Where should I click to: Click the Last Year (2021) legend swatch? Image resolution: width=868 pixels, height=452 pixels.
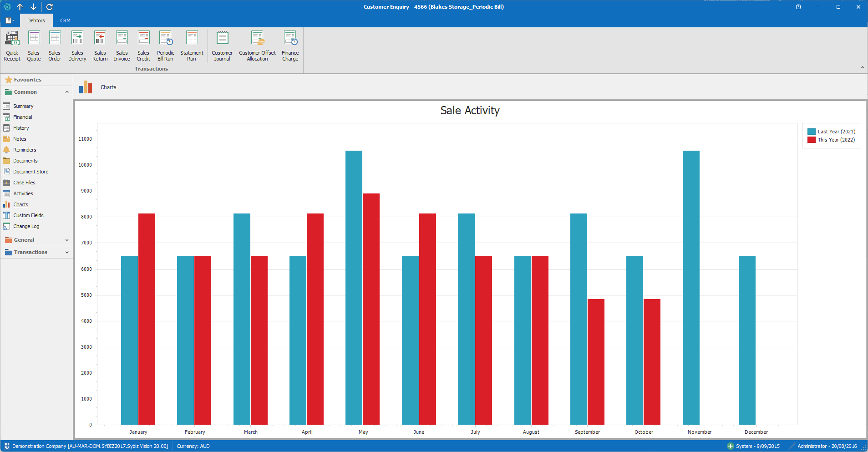(811, 132)
